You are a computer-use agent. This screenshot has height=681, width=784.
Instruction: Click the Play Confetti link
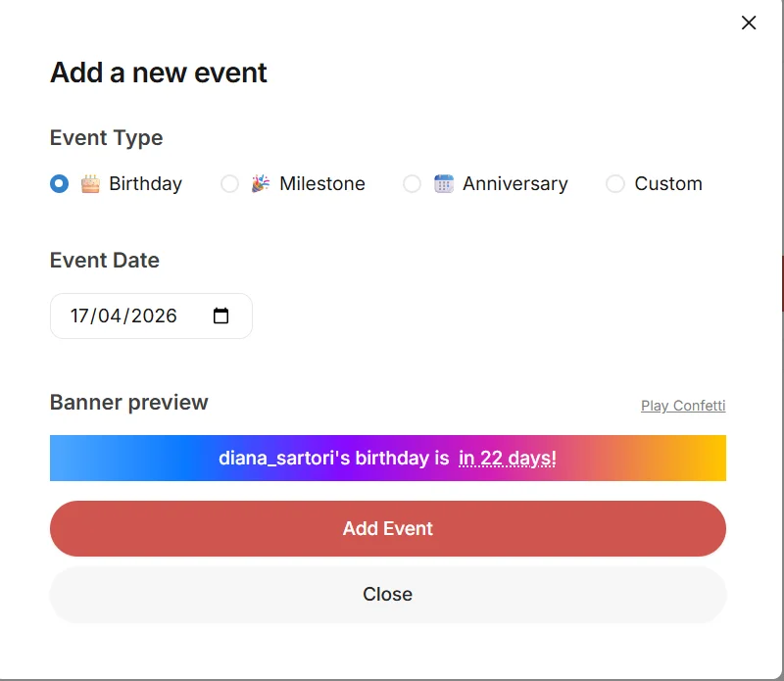click(683, 406)
